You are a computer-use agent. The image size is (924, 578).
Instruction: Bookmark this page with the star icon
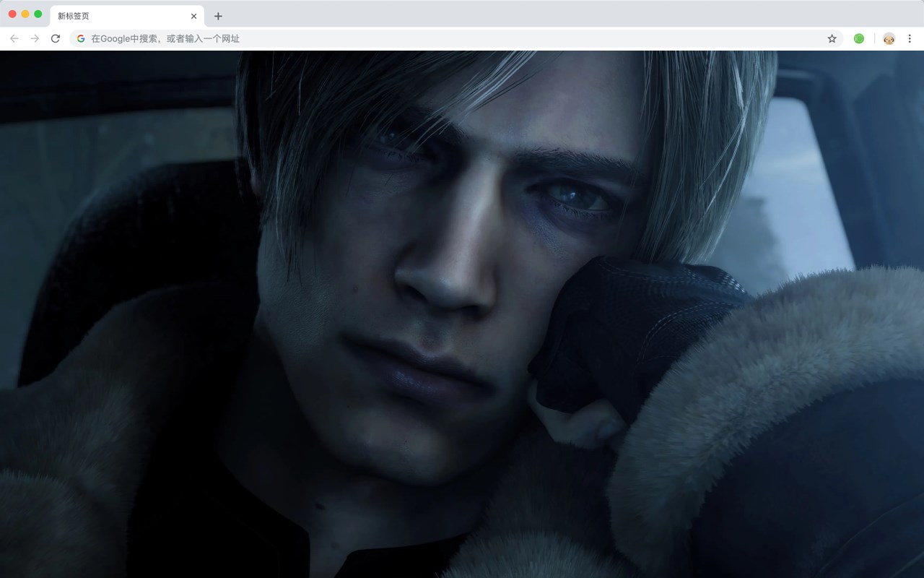coord(832,38)
